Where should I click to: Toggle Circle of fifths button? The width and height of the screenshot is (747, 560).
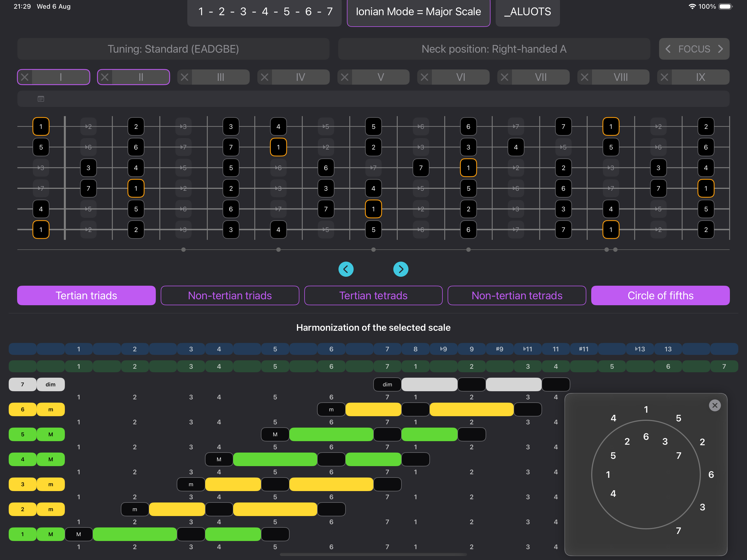pos(660,295)
